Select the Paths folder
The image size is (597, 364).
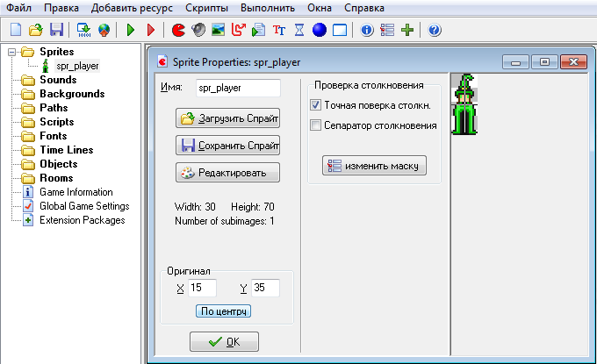point(54,108)
